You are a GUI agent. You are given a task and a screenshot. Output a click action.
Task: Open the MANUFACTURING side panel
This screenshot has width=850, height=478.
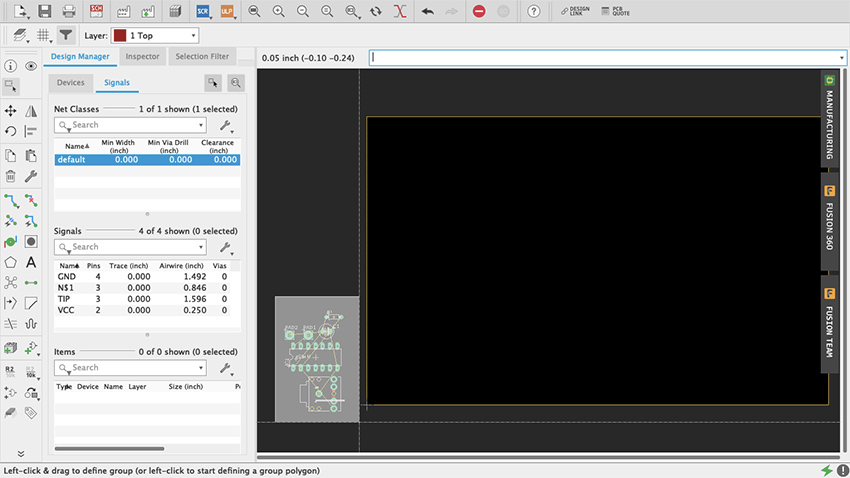tap(829, 118)
